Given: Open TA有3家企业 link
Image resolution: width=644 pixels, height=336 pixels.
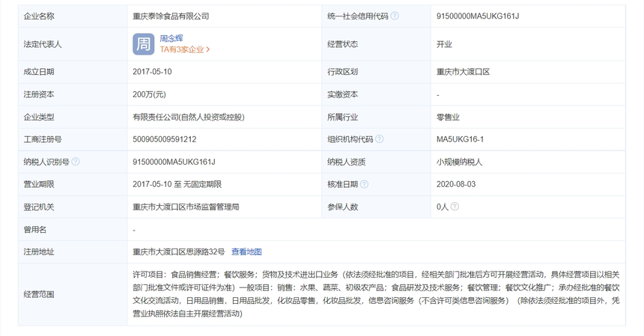Looking at the screenshot, I should (x=185, y=49).
